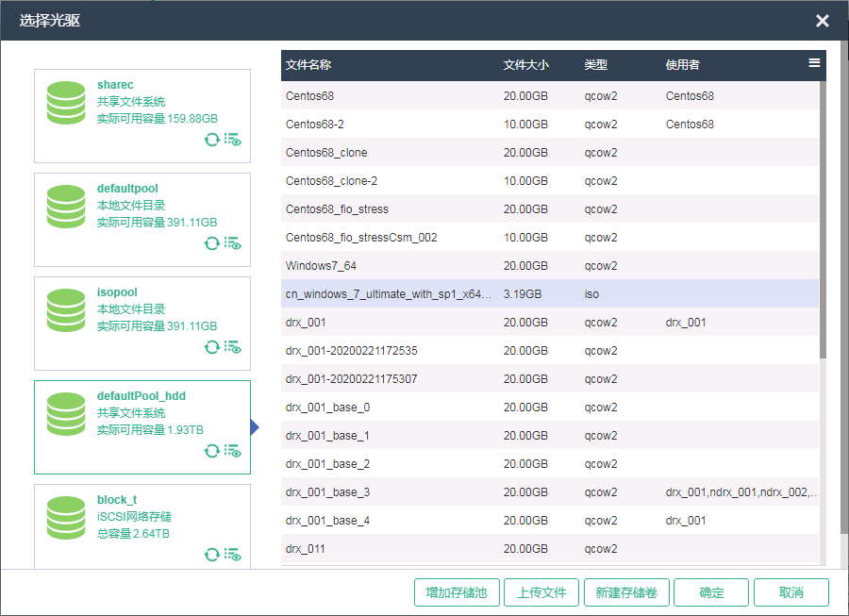Sort by 使用者 column header

click(x=682, y=65)
